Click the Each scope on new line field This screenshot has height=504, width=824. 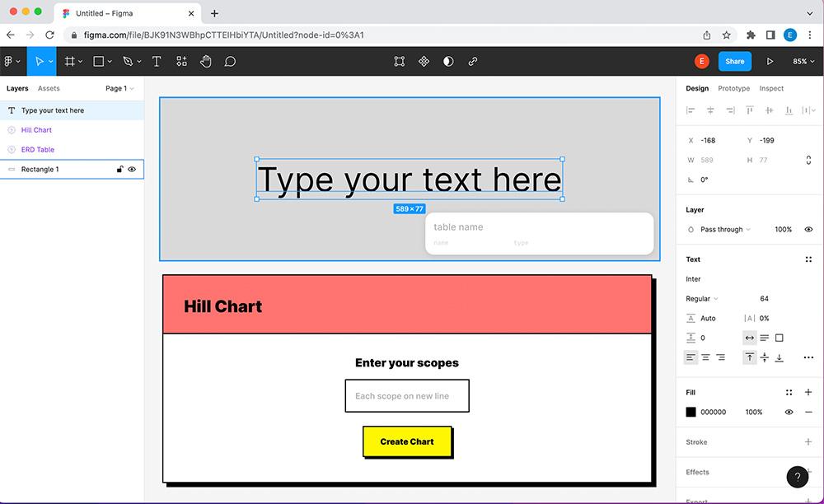407,395
